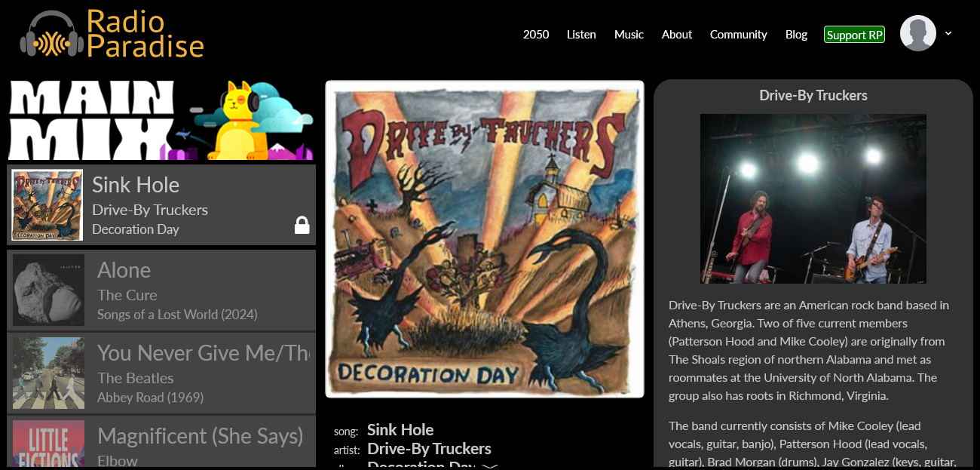
Task: Select the Sink Hole album thumbnail in playlist
Action: tap(47, 205)
